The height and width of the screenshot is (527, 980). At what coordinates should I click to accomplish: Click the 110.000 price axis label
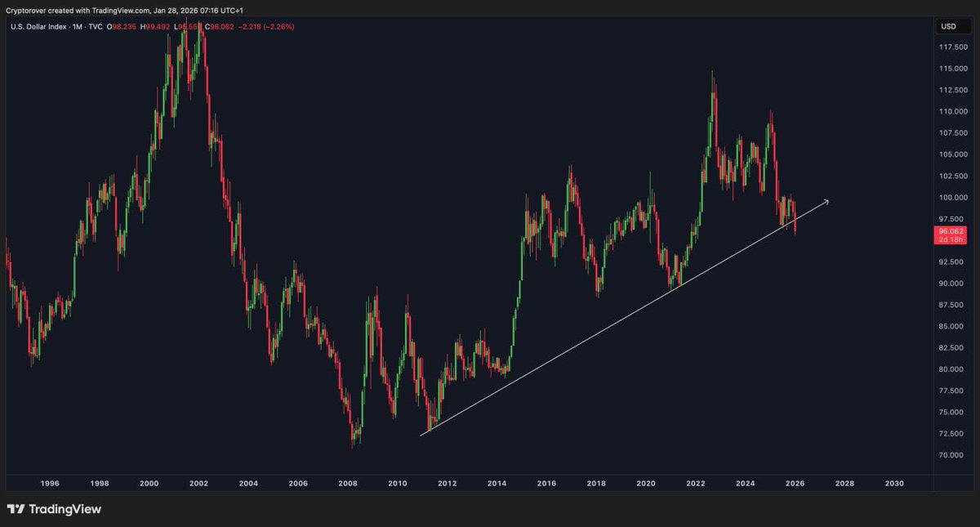[954, 111]
